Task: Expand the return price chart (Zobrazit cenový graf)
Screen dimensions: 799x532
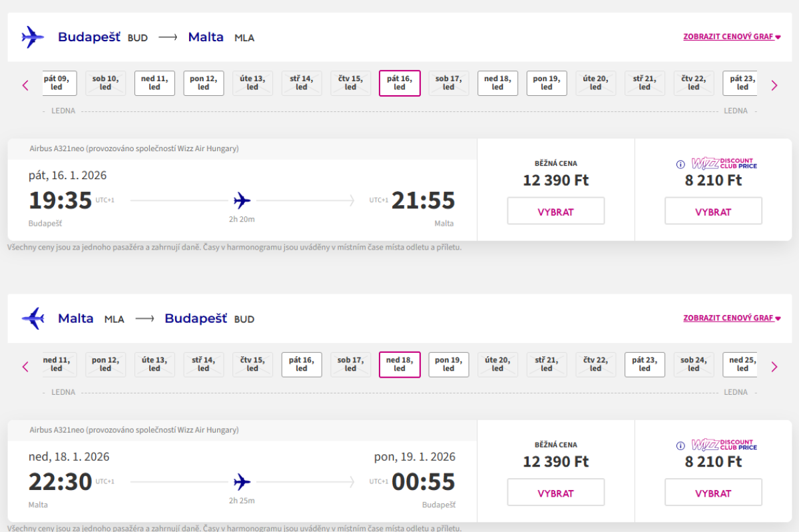Action: tap(732, 318)
